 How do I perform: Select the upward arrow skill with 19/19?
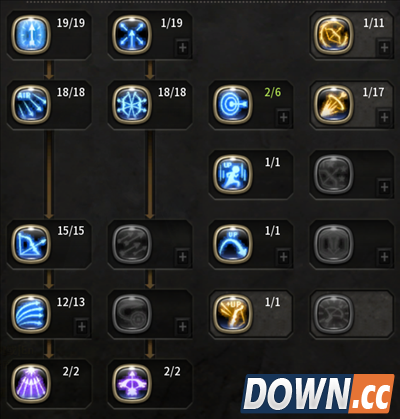(x=31, y=35)
